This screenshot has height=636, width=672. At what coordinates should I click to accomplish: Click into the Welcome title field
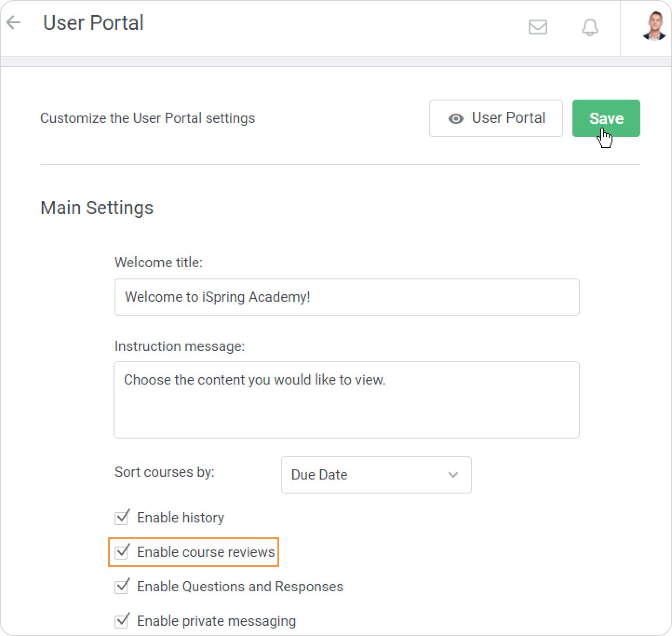click(347, 297)
